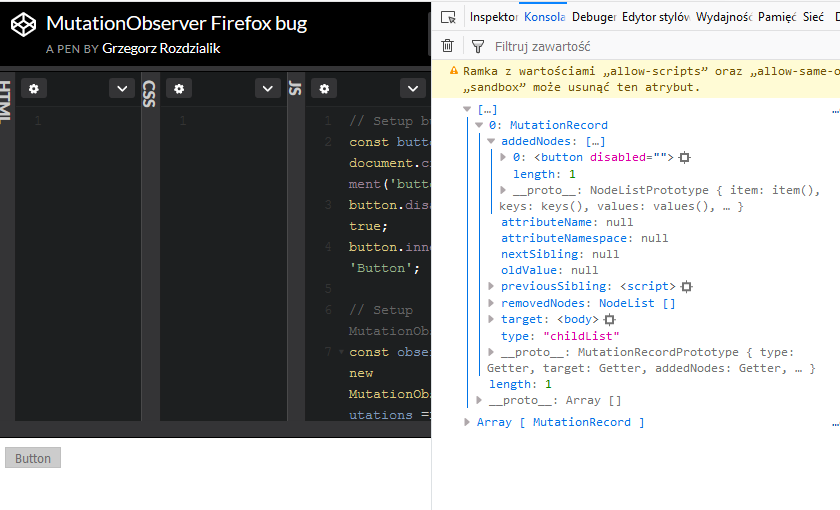Switch to the Inspektor tab
This screenshot has height=510, width=840.
tap(493, 17)
